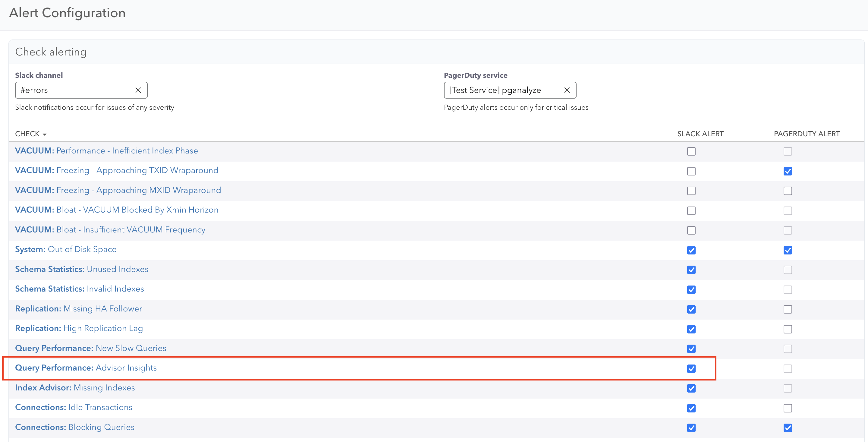Enable Slack alert for Insufficient VACUUM Frequency

[691, 230]
